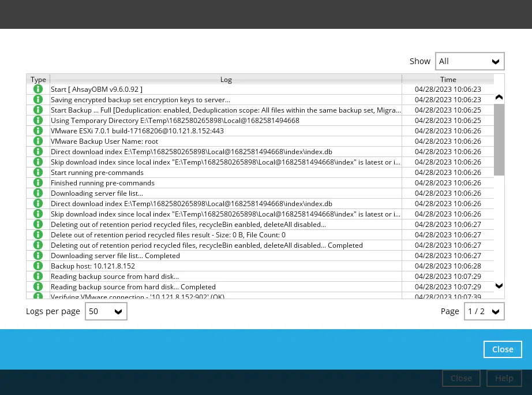The height and width of the screenshot is (395, 532).
Task: Click info icon next to Backup host entry
Action: 38,266
